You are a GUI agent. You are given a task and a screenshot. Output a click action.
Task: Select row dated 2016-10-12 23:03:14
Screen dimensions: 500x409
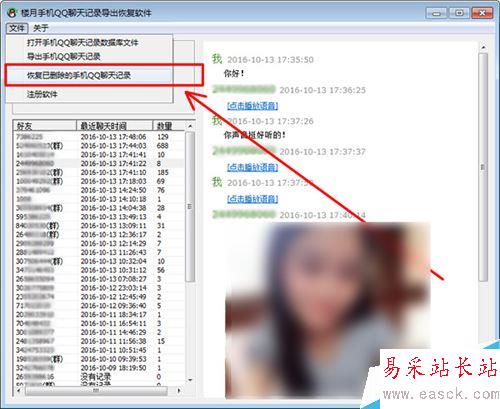tap(99, 288)
